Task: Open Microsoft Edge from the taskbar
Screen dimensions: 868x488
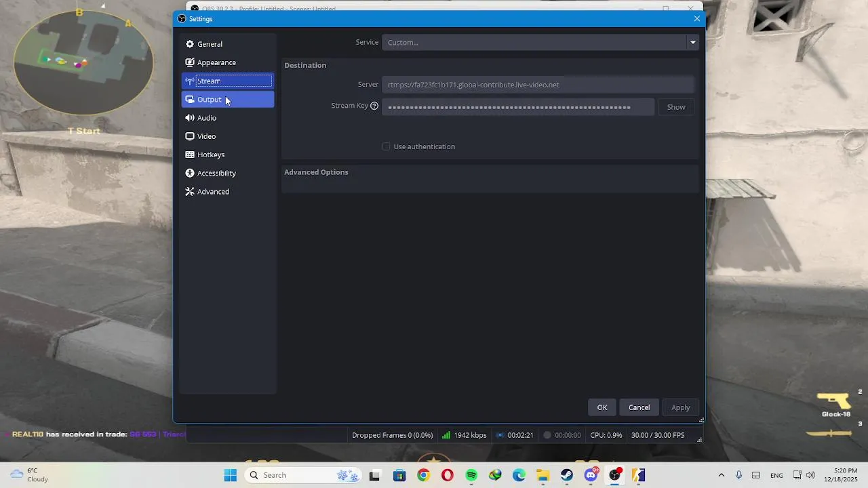Action: click(519, 475)
